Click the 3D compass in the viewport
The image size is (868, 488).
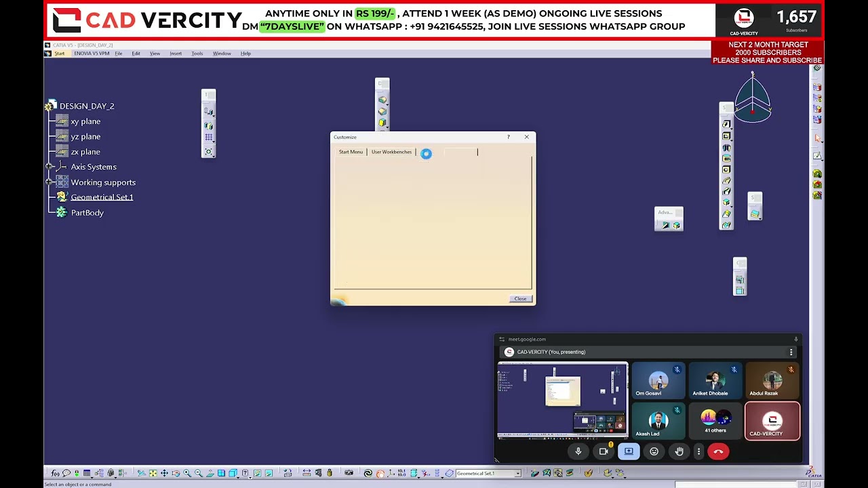tap(752, 100)
